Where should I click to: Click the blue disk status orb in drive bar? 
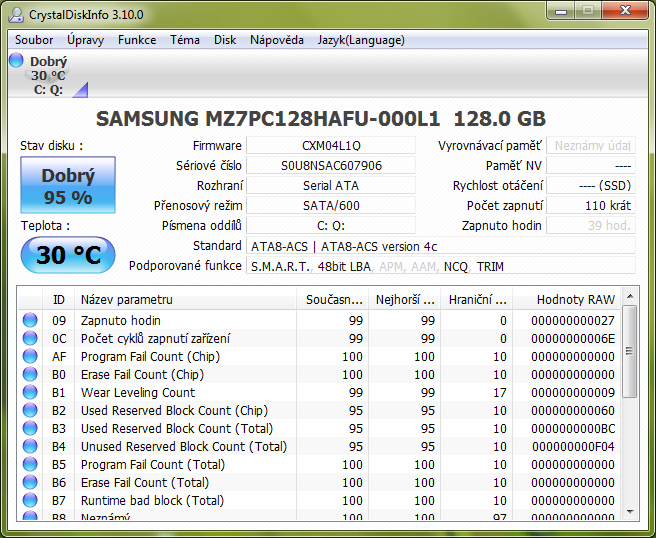[x=16, y=61]
